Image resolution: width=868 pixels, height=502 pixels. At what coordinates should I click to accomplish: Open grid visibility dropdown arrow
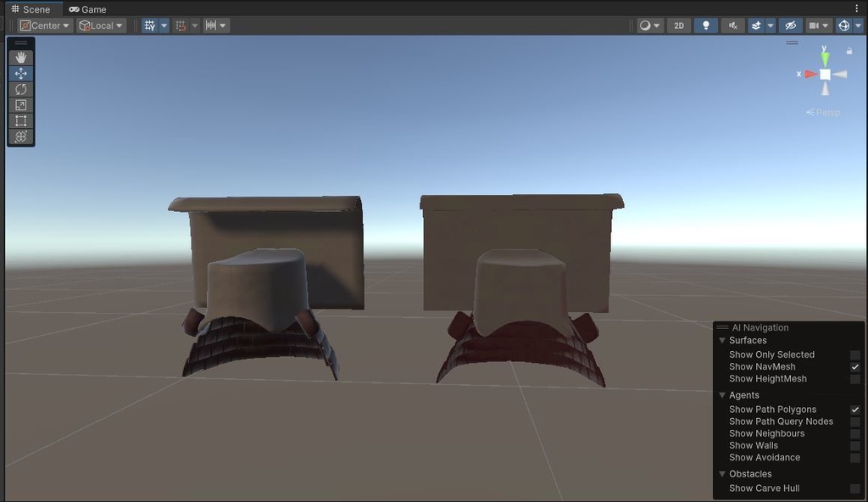point(164,25)
